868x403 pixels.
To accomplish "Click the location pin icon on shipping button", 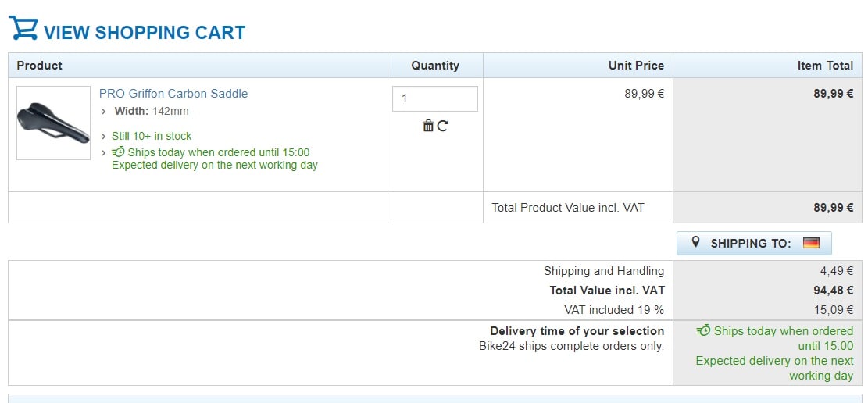I will click(696, 243).
